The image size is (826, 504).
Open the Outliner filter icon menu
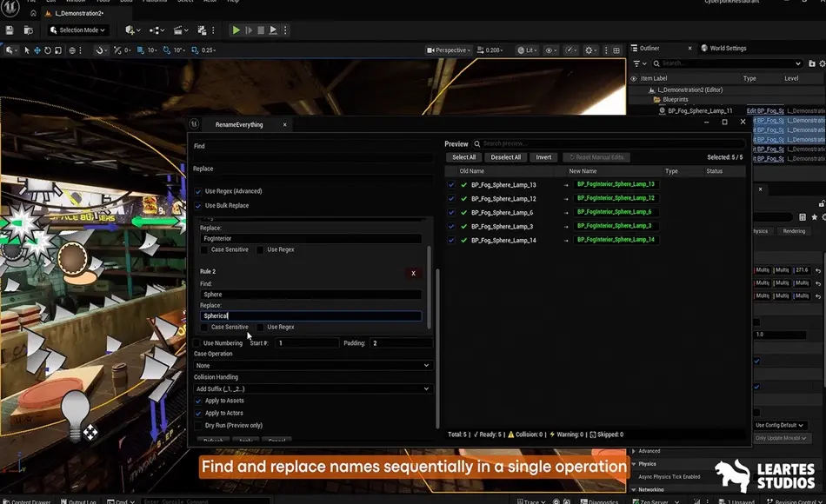640,63
